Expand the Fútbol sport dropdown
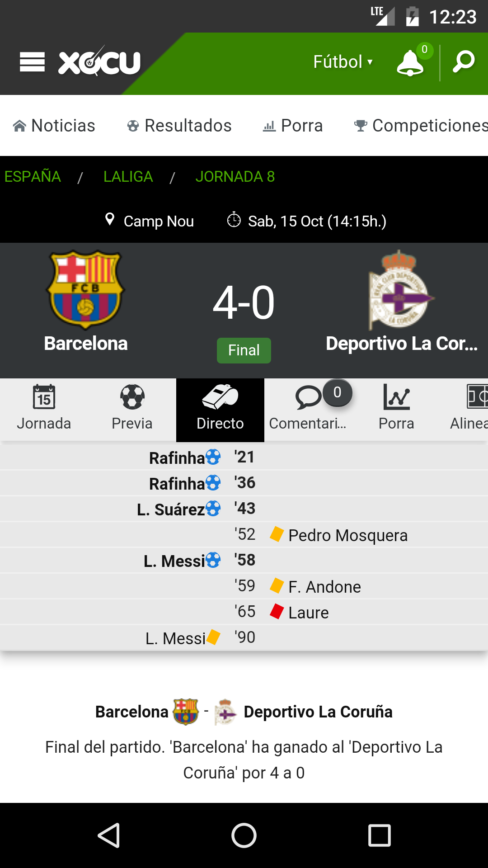The image size is (488, 868). coord(343,62)
